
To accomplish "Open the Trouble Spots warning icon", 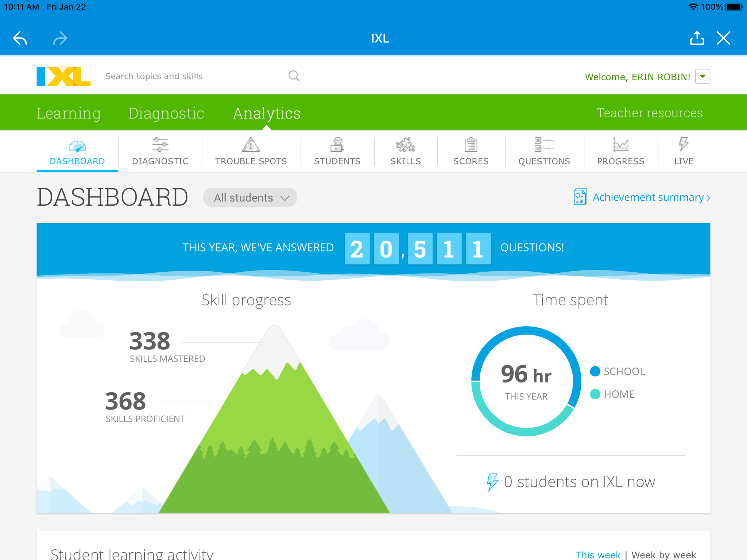I will pyautogui.click(x=251, y=145).
